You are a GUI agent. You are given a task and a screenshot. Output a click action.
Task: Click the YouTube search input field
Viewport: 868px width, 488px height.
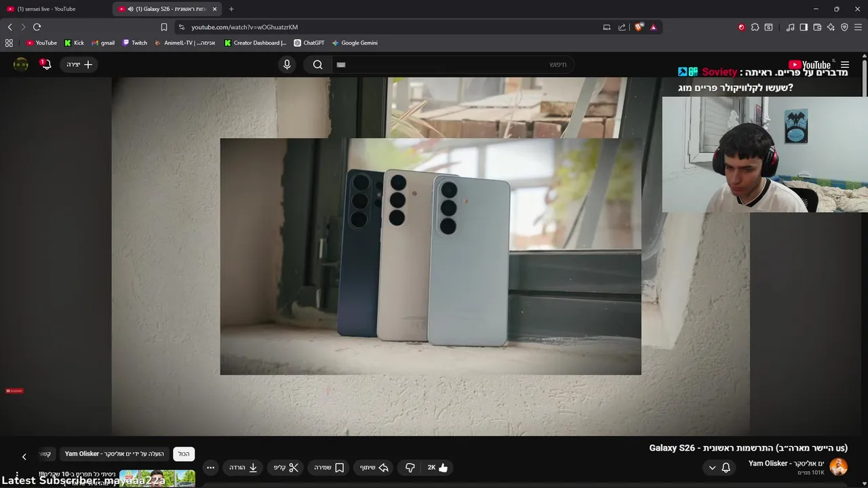coord(452,64)
